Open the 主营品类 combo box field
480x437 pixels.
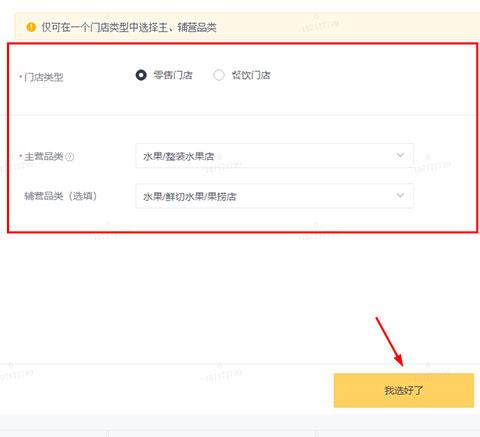[274, 155]
